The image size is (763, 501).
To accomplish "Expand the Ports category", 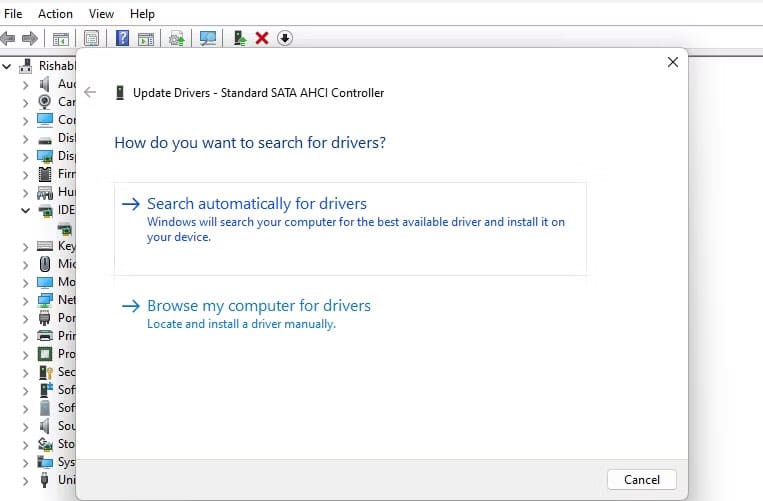I will 25,319.
